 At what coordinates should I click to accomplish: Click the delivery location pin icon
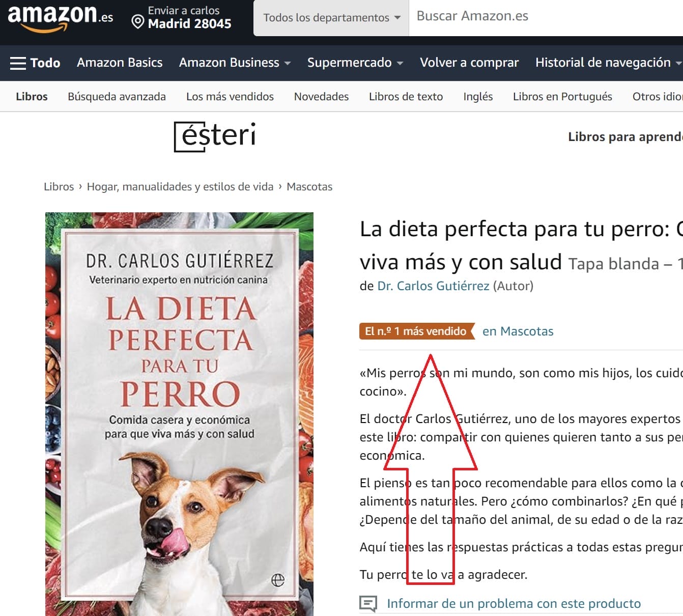click(137, 22)
